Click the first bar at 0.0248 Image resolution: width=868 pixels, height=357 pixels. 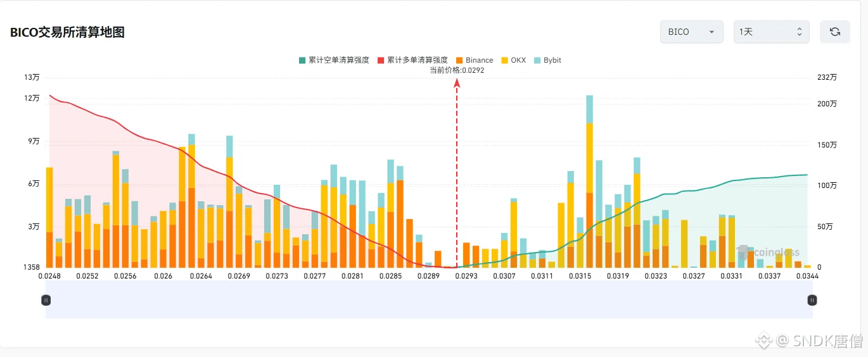[49, 217]
